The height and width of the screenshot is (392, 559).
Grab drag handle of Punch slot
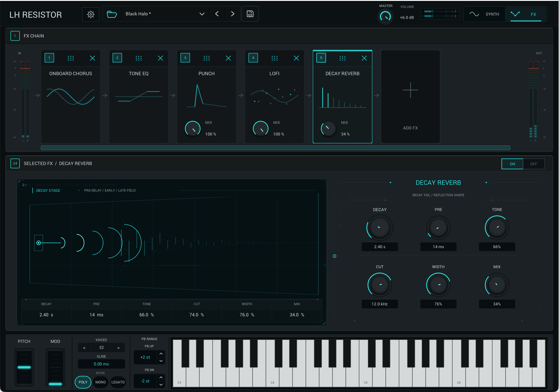[206, 58]
